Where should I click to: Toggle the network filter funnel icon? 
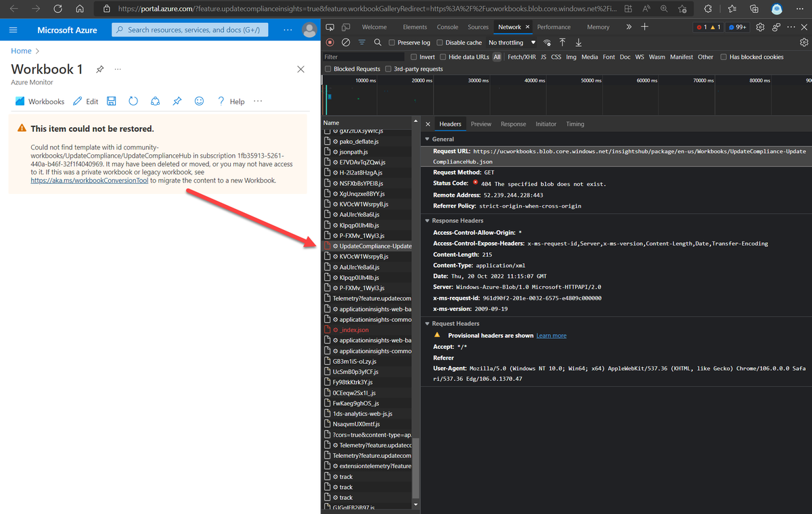[x=361, y=42]
